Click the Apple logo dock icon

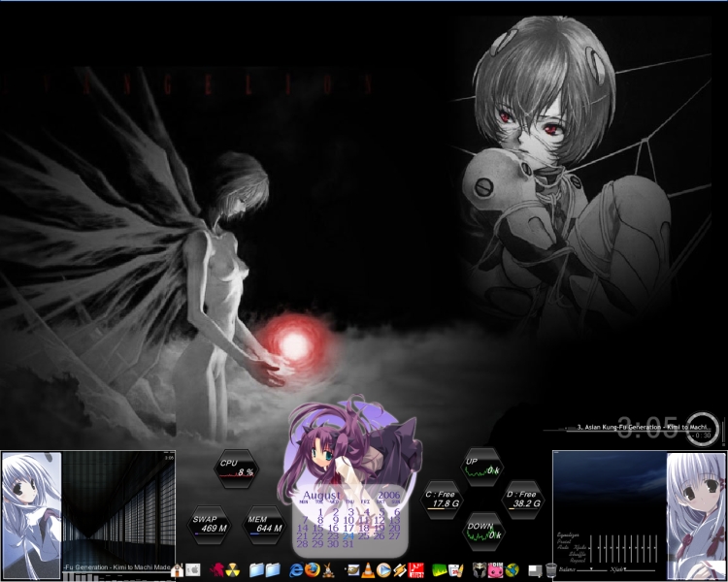[193, 569]
